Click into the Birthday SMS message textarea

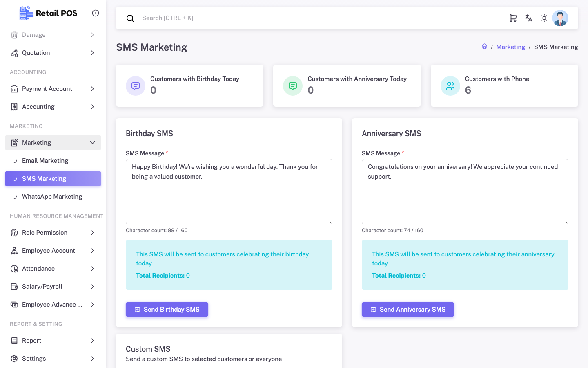click(x=229, y=192)
